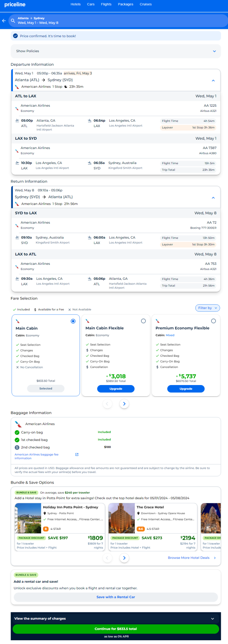Click the takeoff icon beside 09:30a
The width and height of the screenshot is (228, 644).
[x=17, y=278]
